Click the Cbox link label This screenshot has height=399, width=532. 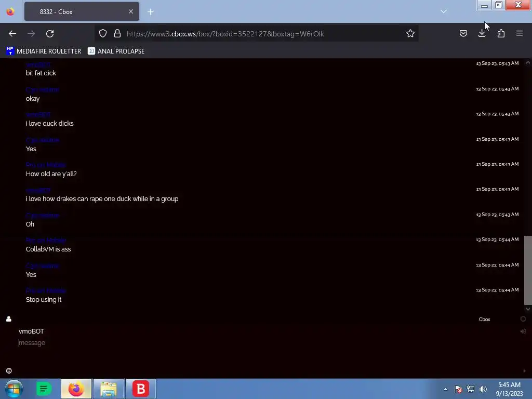pyautogui.click(x=484, y=320)
